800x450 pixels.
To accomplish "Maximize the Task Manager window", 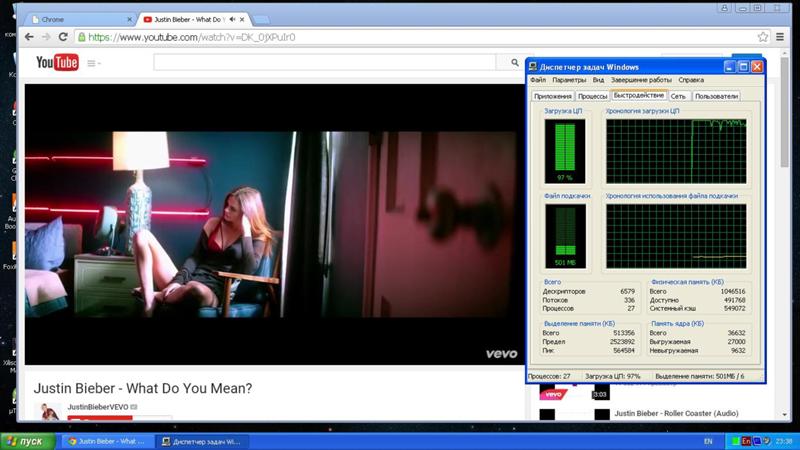I will tap(743, 67).
